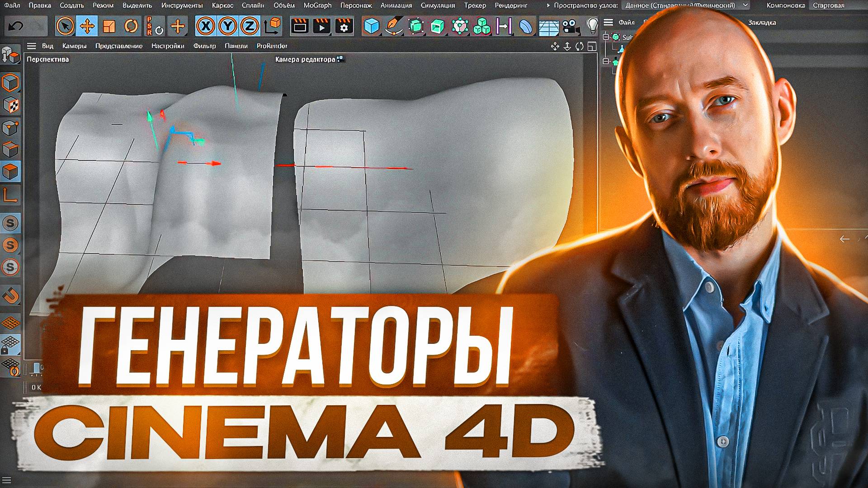Click viewport maximize toggle icon
Screen dimensions: 868x488
592,46
